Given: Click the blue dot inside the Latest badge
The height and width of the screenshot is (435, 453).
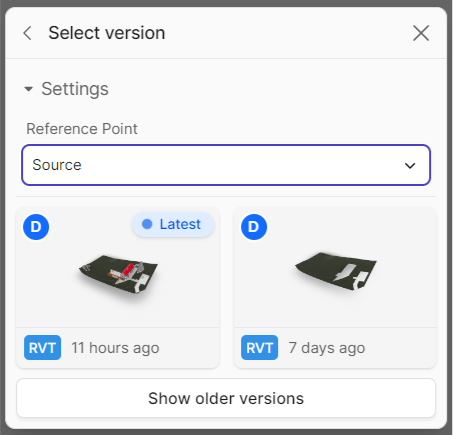Looking at the screenshot, I should point(147,224).
